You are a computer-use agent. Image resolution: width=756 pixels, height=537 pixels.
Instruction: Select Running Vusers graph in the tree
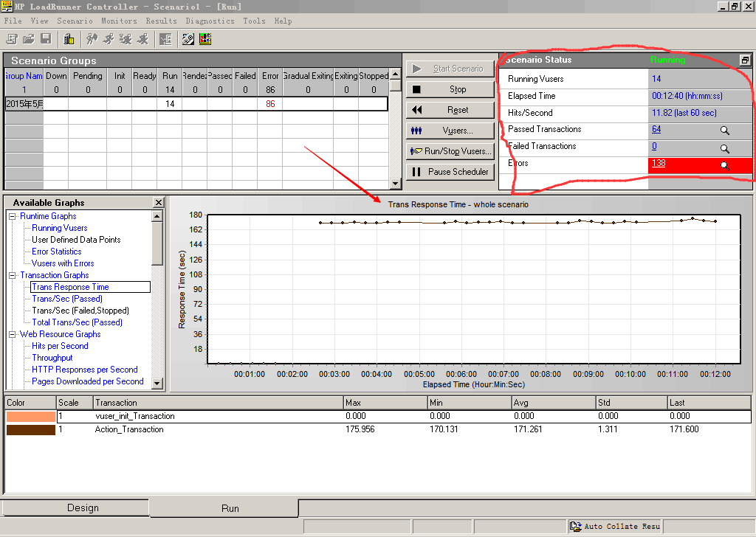tap(59, 228)
